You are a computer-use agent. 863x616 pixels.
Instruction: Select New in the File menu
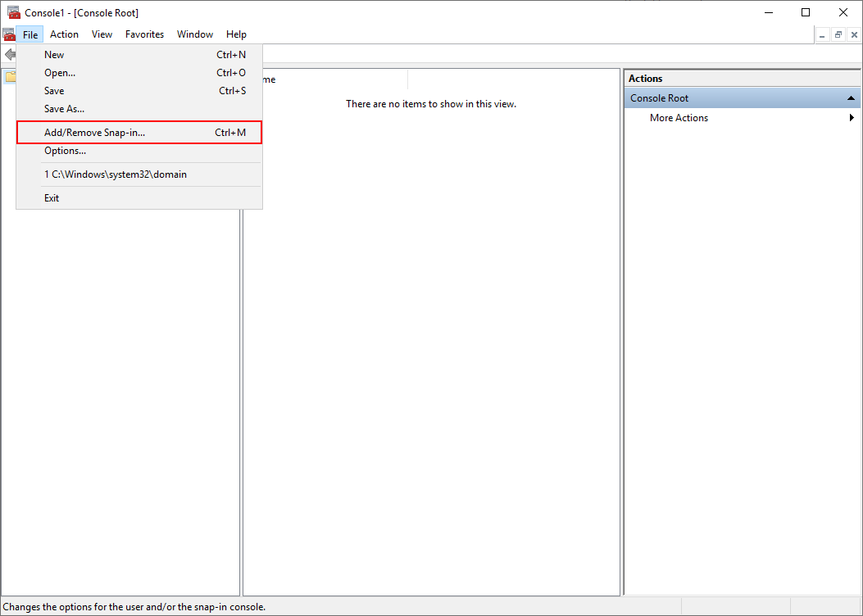(54, 55)
